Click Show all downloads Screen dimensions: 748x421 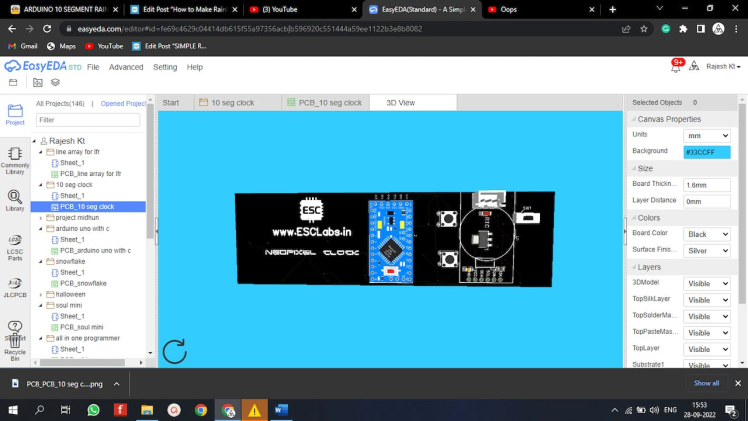706,383
